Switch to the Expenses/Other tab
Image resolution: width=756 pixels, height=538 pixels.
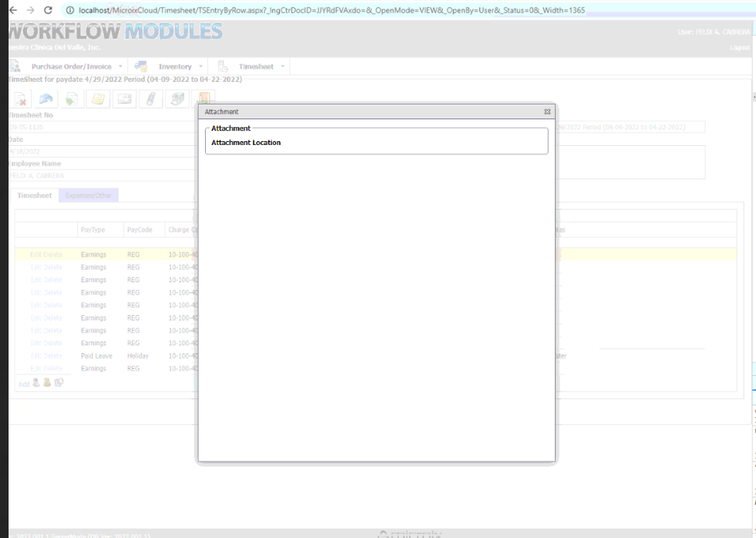[x=88, y=195]
